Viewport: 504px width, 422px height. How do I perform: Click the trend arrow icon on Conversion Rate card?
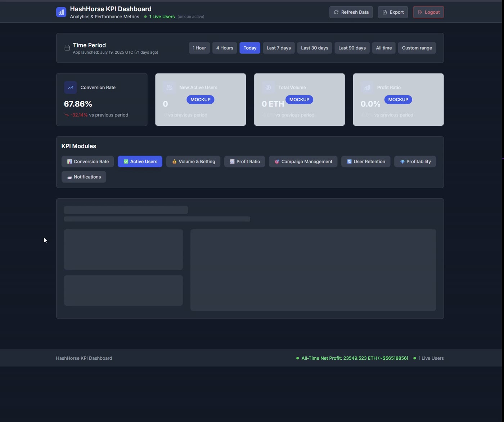[71, 87]
